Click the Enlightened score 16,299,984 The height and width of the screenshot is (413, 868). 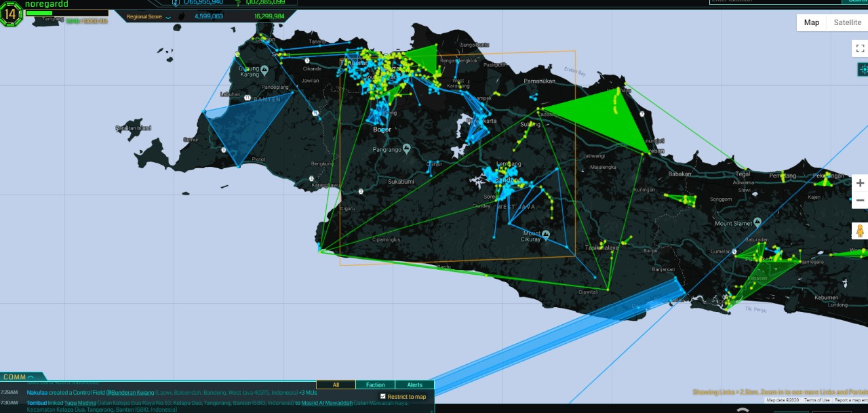coord(269,16)
